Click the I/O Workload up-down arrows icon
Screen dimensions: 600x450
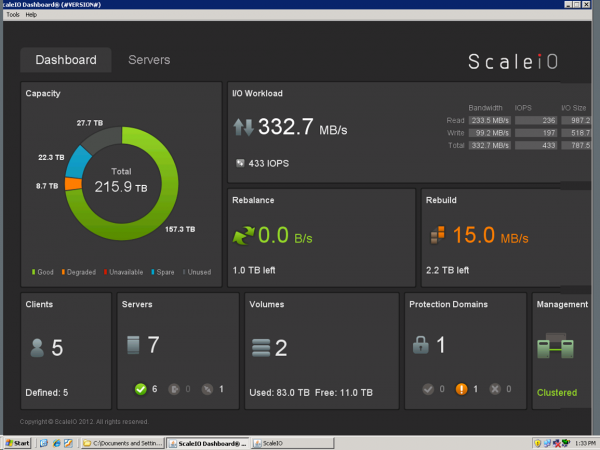coord(243,127)
